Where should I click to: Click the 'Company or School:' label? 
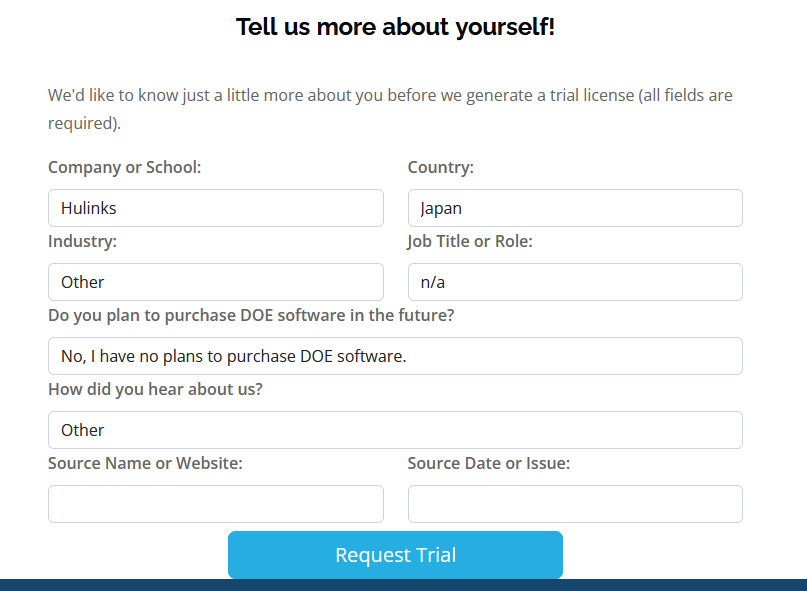coord(125,167)
